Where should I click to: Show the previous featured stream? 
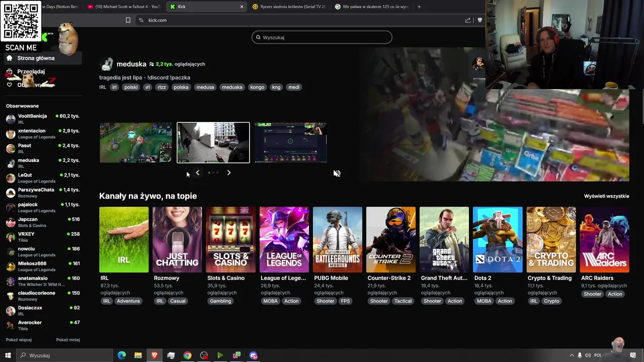coord(197,172)
